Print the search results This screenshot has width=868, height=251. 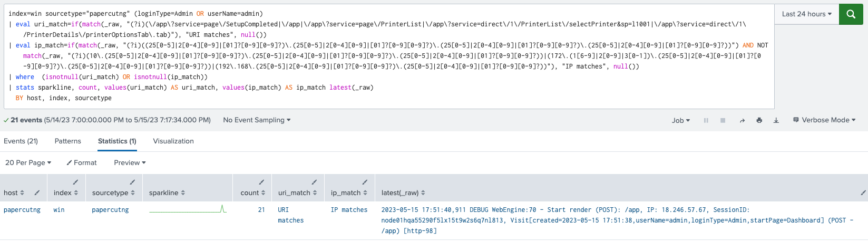[759, 121]
